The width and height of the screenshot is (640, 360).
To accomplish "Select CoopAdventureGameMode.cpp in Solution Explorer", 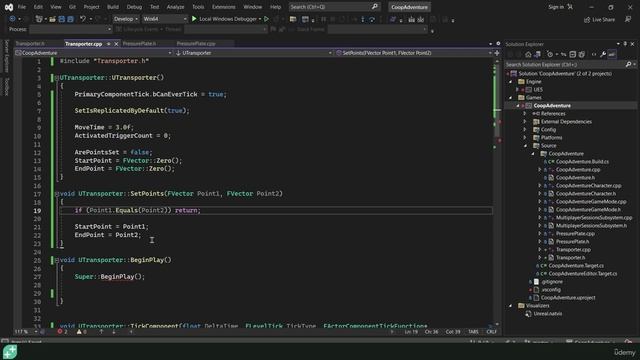I will pos(591,202).
